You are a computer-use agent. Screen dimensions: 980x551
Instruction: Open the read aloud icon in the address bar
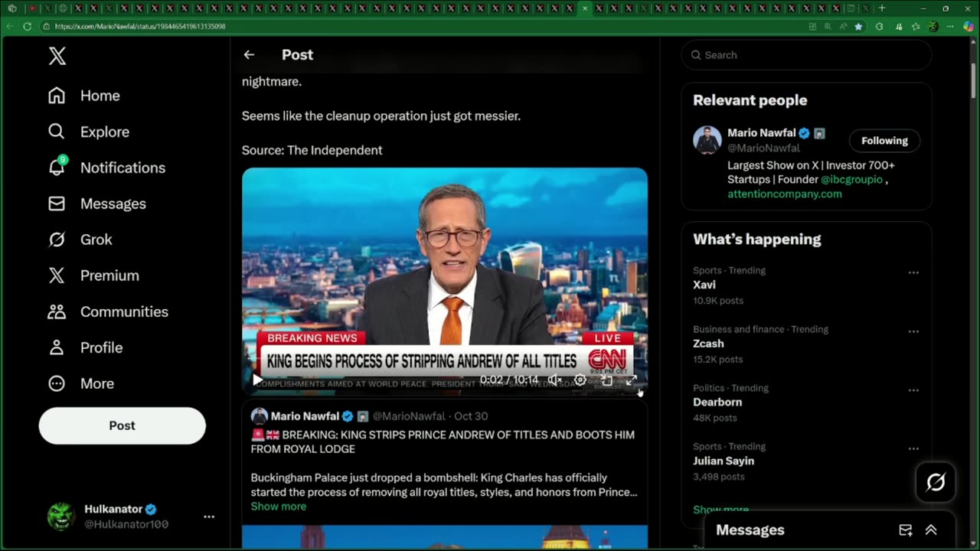(x=843, y=26)
